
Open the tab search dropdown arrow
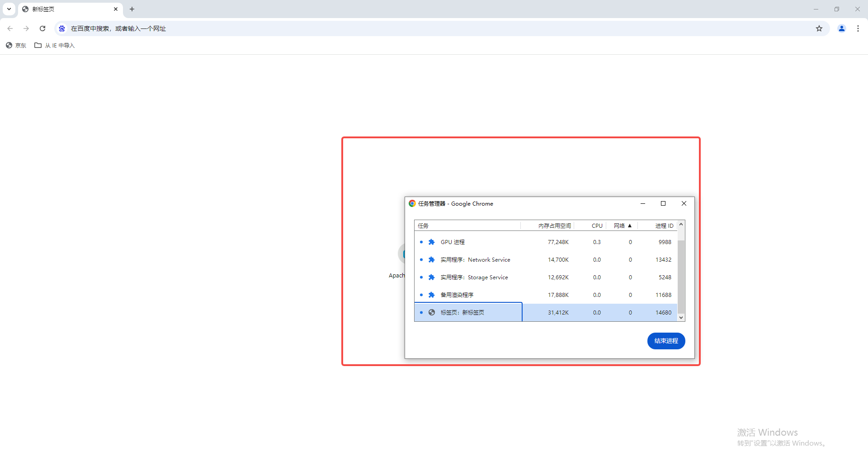(x=9, y=9)
